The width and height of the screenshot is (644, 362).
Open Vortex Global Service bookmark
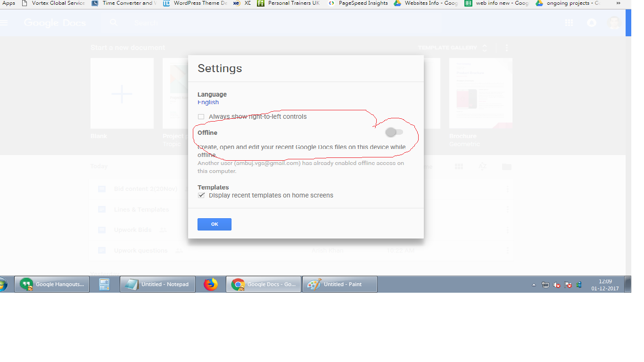click(x=53, y=3)
